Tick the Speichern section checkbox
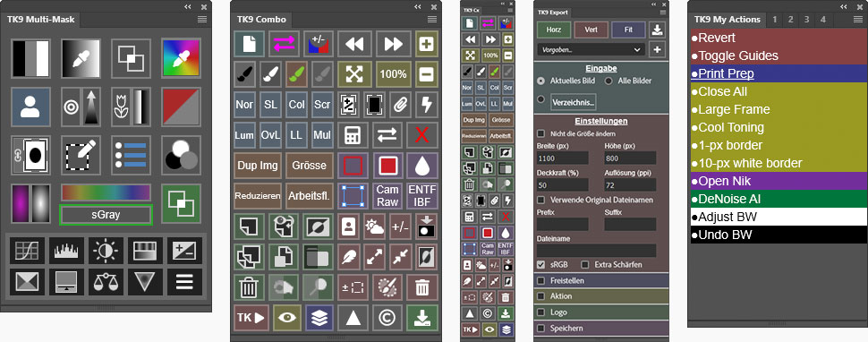Viewport: 868px width, 342px height. pos(540,329)
